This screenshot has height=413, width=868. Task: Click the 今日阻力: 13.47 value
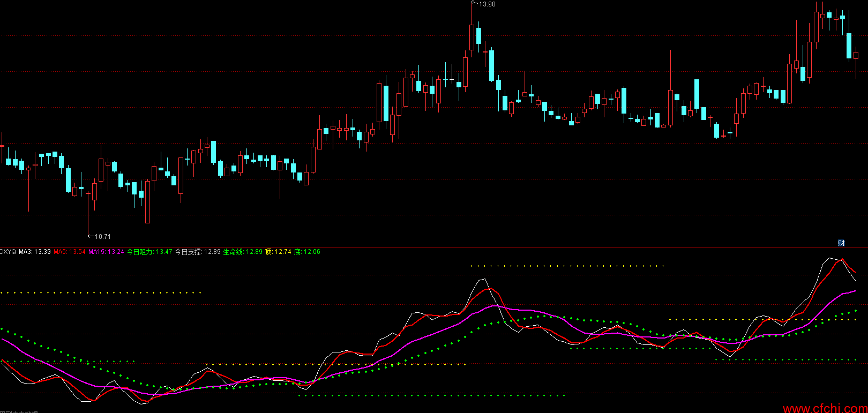coord(149,252)
